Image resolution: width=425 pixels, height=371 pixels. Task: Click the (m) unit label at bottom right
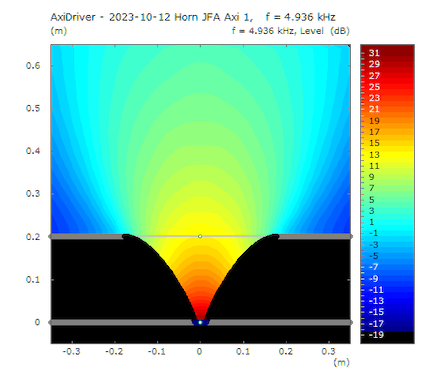(341, 362)
